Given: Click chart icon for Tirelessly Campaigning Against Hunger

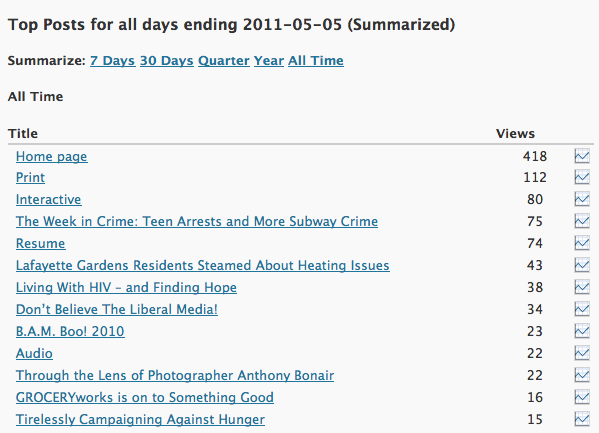Looking at the screenshot, I should (582, 419).
